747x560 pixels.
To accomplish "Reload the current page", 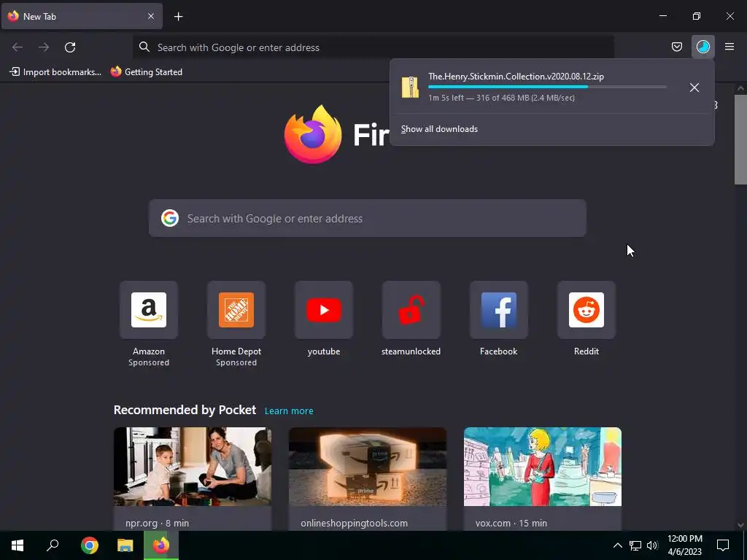I will [70, 47].
